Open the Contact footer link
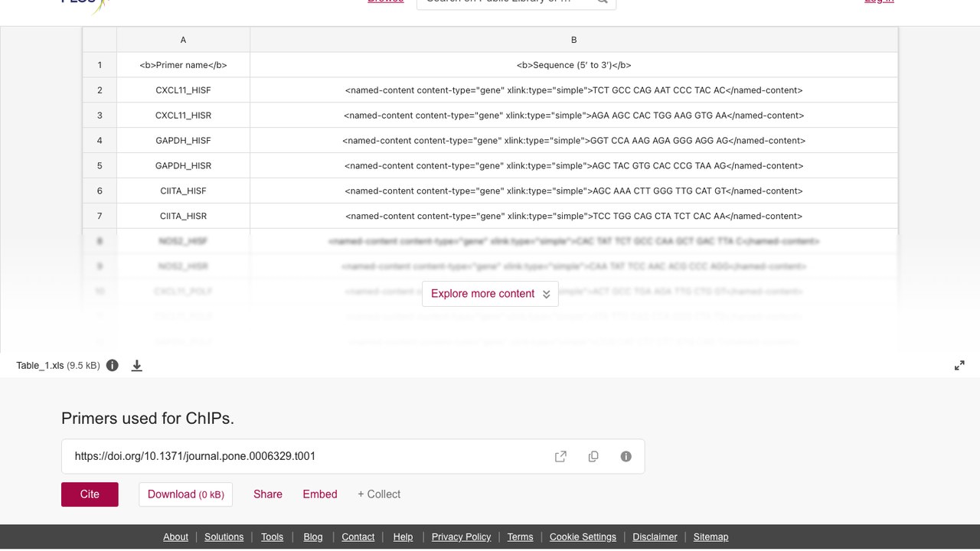The height and width of the screenshot is (551, 980). [x=358, y=537]
